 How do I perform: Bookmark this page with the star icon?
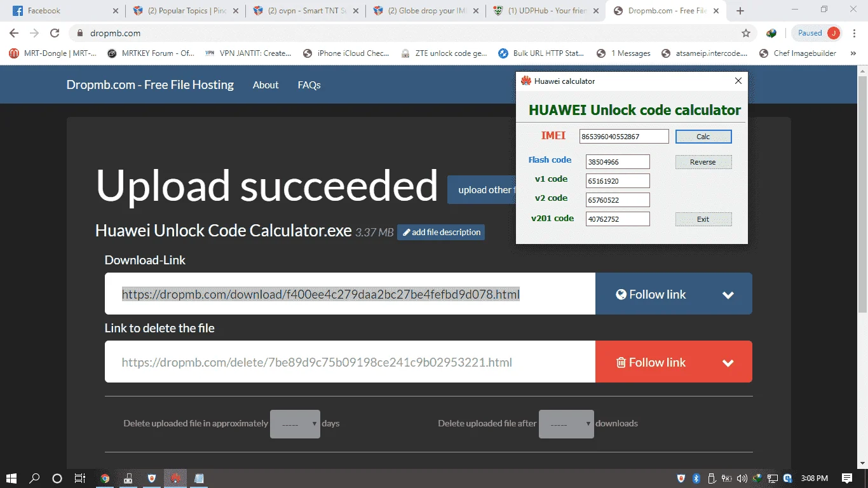pyautogui.click(x=746, y=33)
